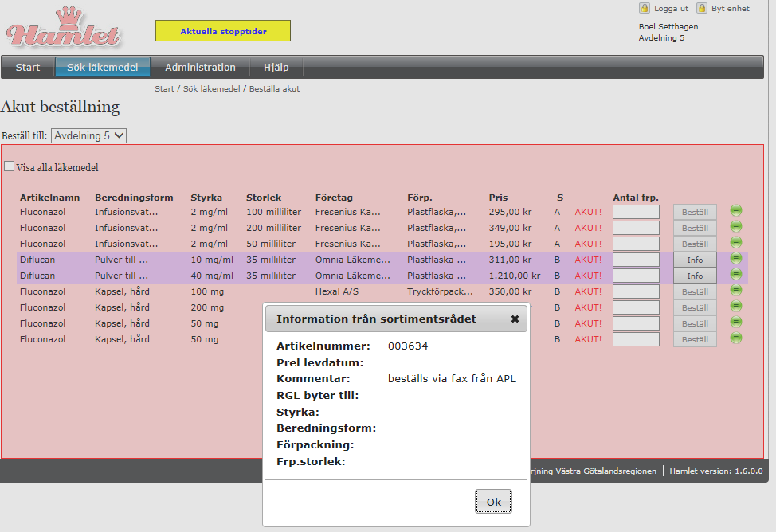The height and width of the screenshot is (532, 776).
Task: Click the price 350,00 kr
Action: pos(510,291)
